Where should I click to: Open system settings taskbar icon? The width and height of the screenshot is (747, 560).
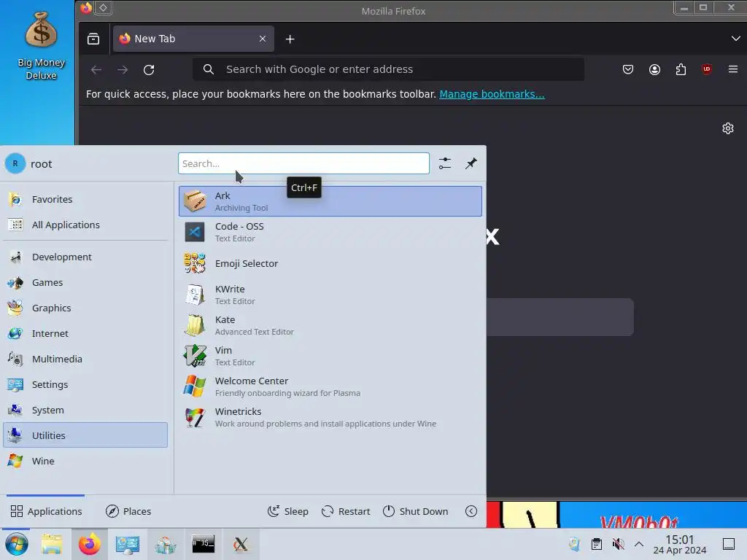[127, 544]
